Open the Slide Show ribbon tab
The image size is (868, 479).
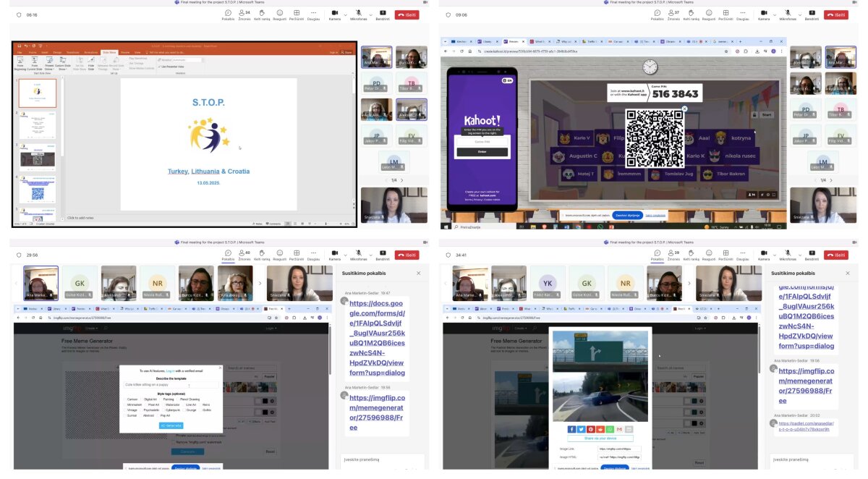(109, 52)
